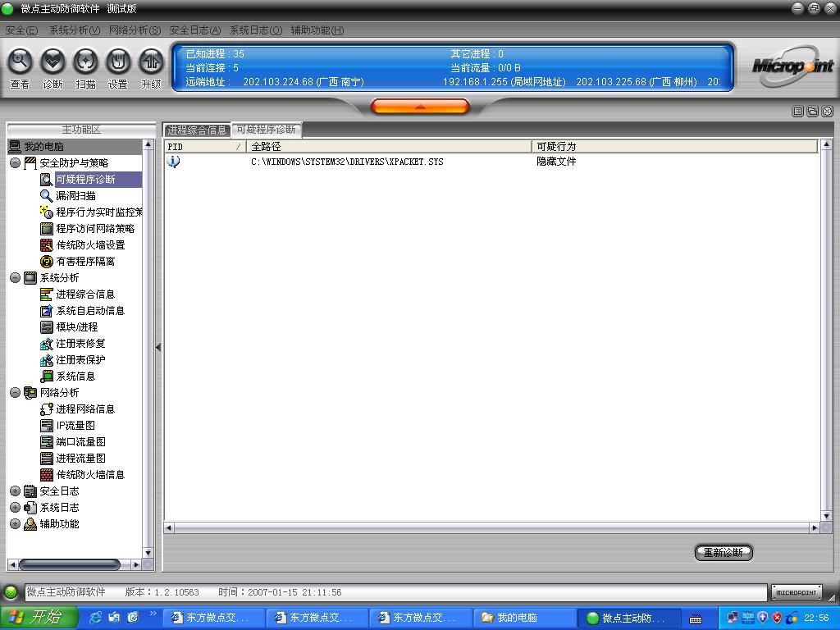This screenshot has height=630, width=840.
Task: Expand the 辅助功能 tree group
Action: pos(15,524)
